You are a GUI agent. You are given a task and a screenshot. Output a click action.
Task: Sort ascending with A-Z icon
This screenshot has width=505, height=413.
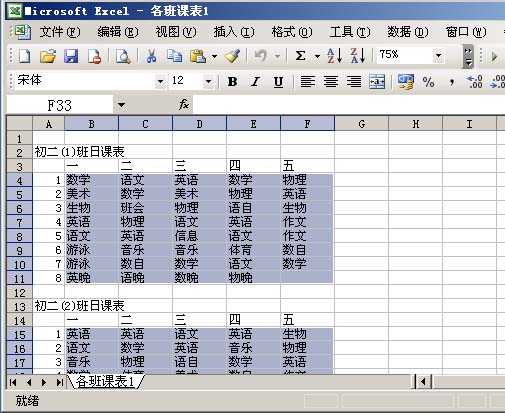(x=334, y=56)
